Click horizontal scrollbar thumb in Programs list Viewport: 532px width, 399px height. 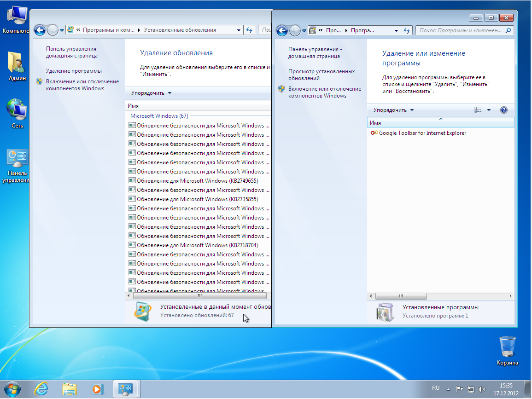pos(401,296)
